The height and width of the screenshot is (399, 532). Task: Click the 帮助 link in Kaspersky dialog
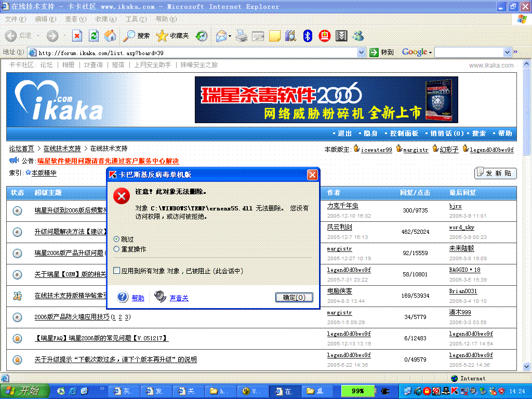[138, 298]
